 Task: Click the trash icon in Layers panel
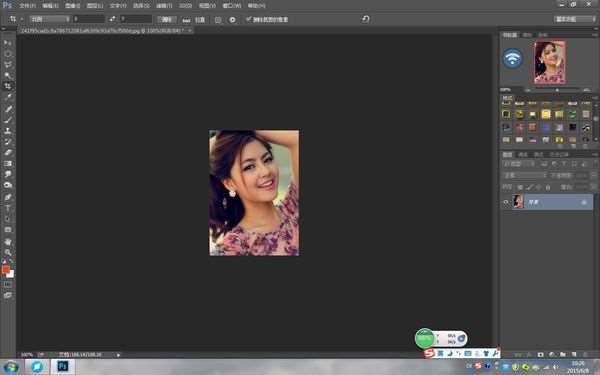tap(585, 355)
